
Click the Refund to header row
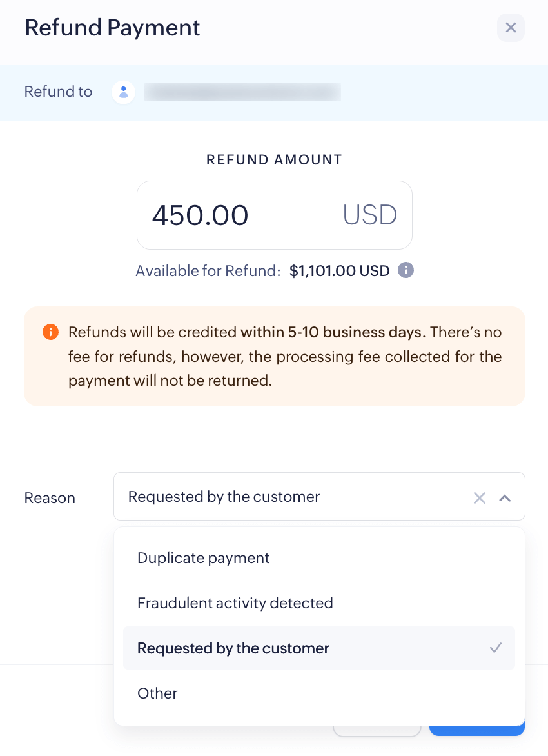[58, 92]
